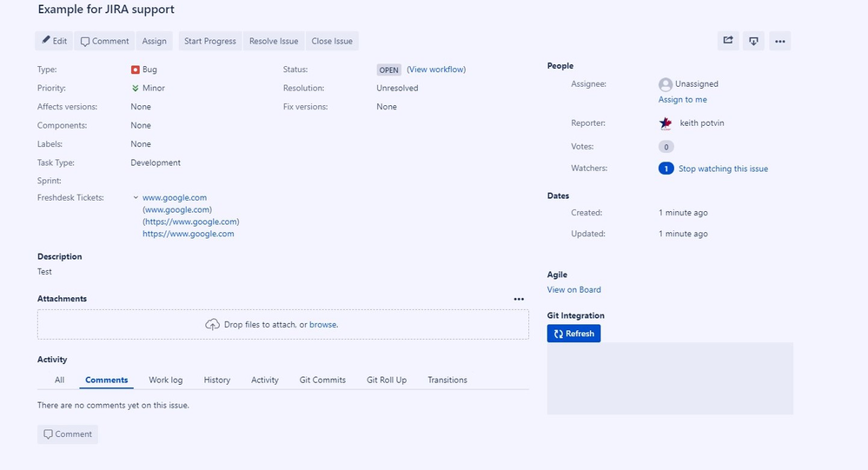The image size is (868, 470).
Task: Open the first www.google.com ticket link
Action: pos(175,197)
